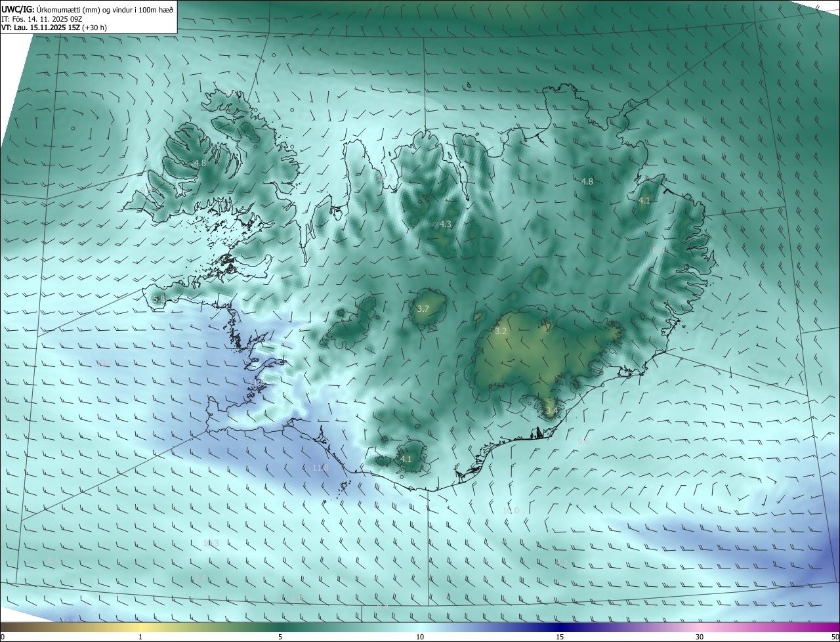Click the 3.4 value label near the coast
Image resolution: width=840 pixels, height=642 pixels.
(552, 411)
